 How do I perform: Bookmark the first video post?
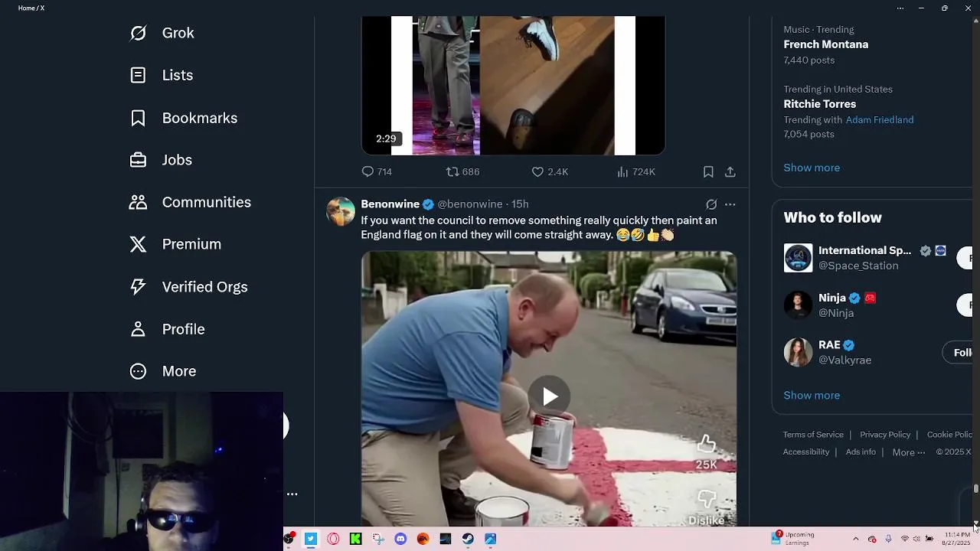(708, 172)
